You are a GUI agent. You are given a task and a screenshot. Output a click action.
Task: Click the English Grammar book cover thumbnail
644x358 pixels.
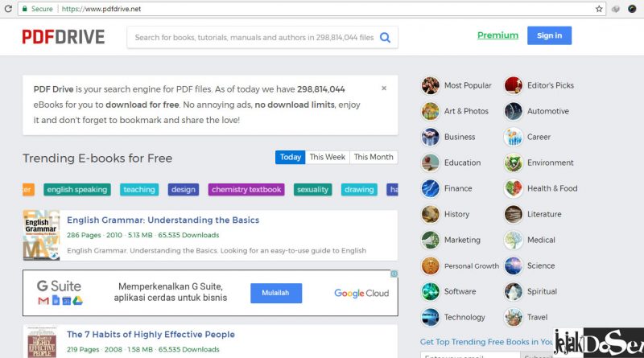click(41, 235)
